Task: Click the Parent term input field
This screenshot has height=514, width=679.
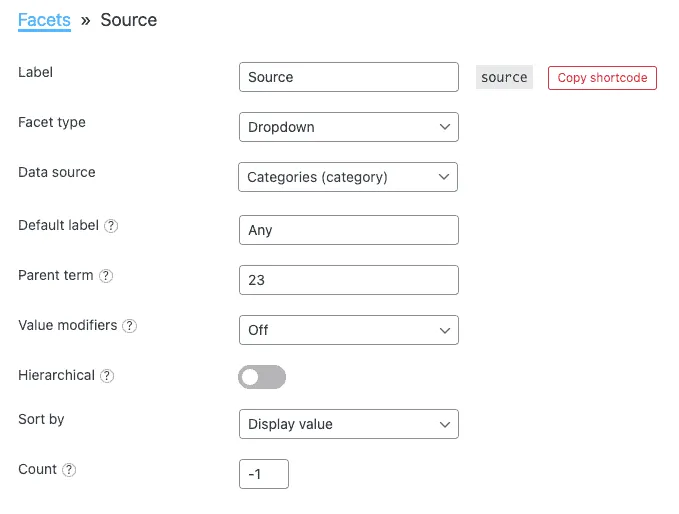Action: tap(349, 280)
